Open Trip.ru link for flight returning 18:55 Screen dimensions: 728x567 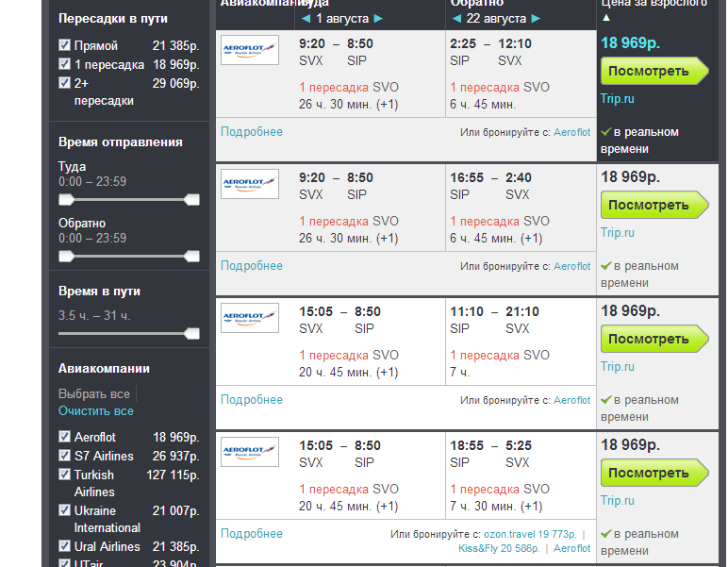[x=617, y=501]
